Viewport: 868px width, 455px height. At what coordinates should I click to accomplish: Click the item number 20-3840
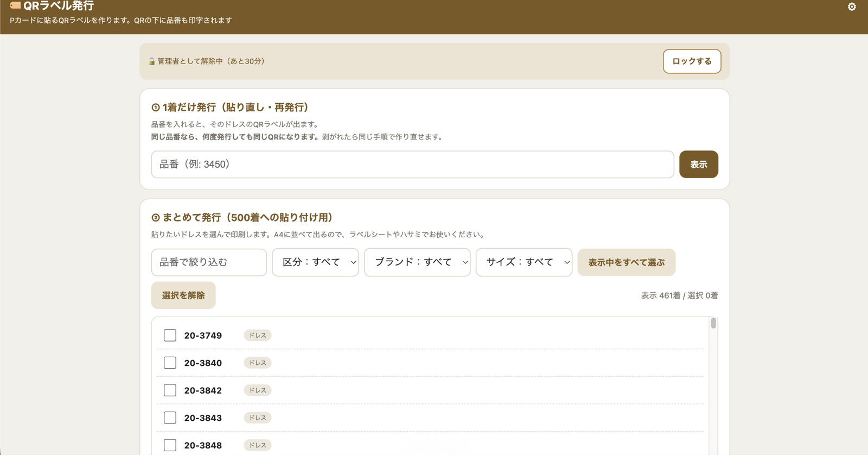coord(203,363)
